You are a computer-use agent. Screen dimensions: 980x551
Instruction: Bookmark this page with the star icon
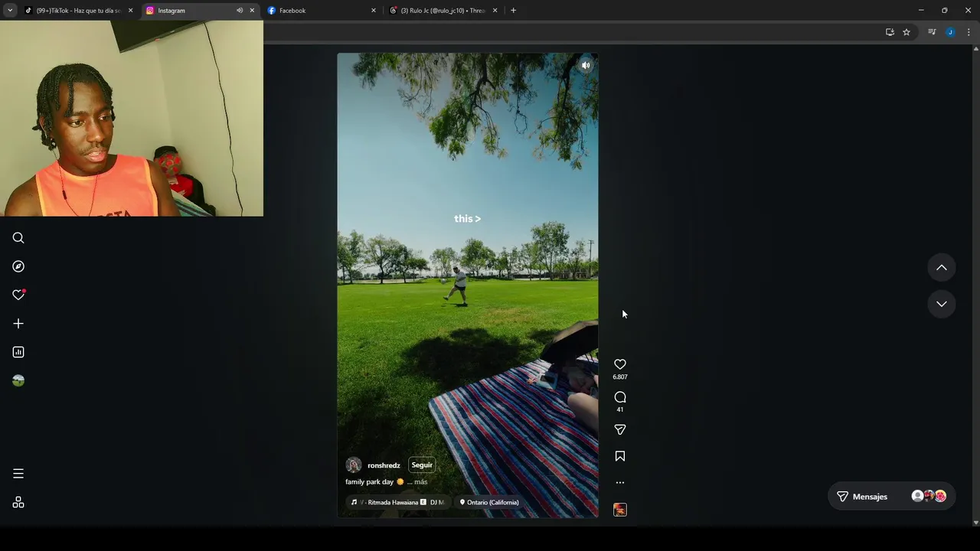point(906,32)
